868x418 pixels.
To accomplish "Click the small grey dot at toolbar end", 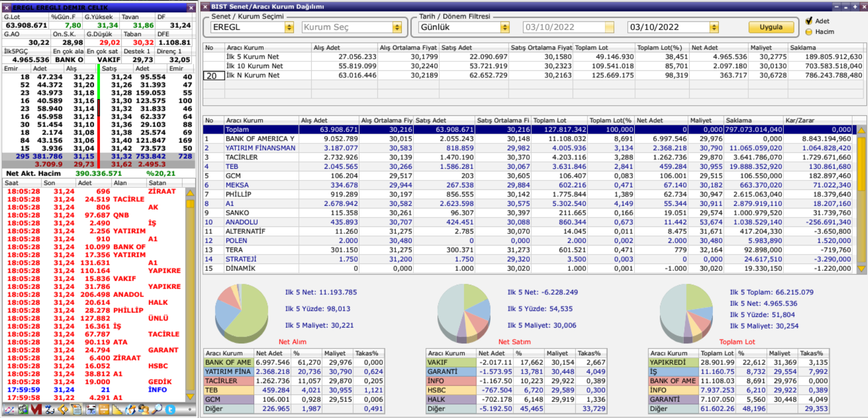I will (x=189, y=410).
